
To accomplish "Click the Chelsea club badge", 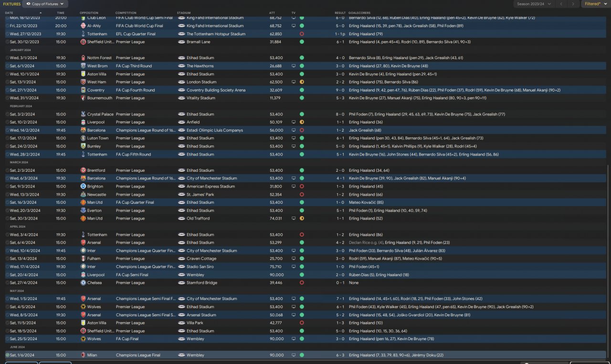I will pos(83,282).
